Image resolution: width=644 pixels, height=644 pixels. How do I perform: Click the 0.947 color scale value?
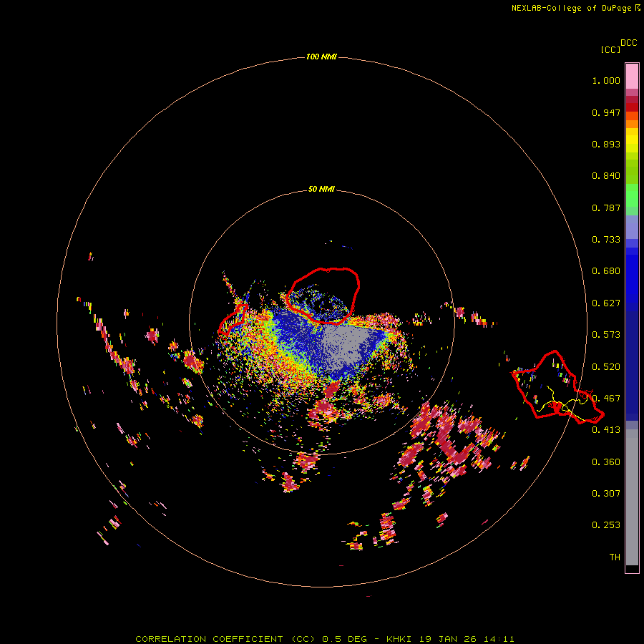click(x=606, y=112)
